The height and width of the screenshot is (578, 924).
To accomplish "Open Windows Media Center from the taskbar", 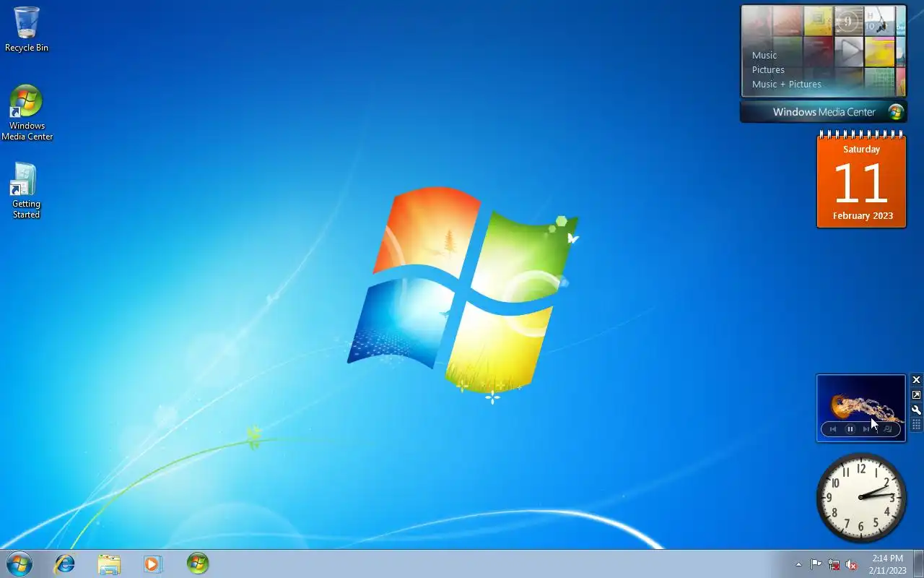I will point(198,564).
